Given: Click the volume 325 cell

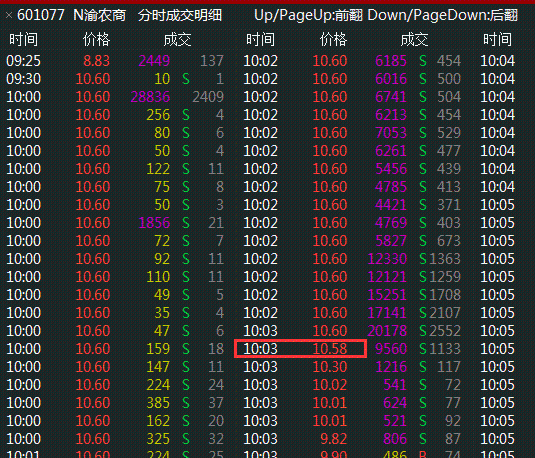Looking at the screenshot, I should click(x=158, y=439).
